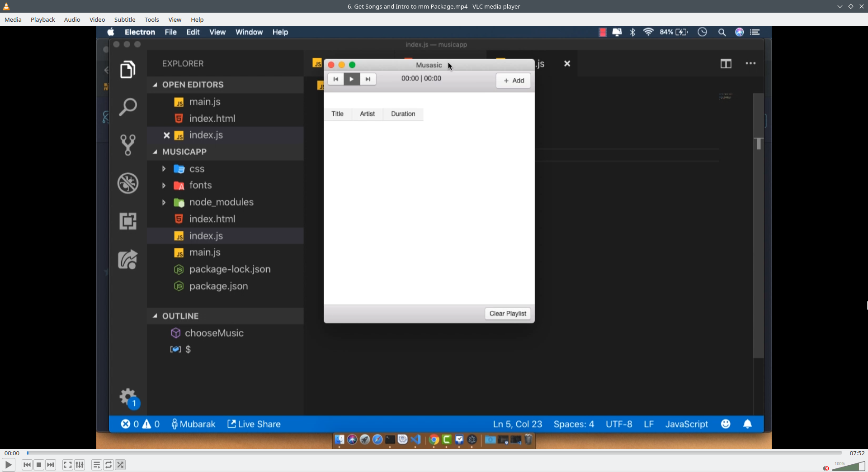Viewport: 868px width, 472px height.
Task: Click the VLC mute speaker icon
Action: 826,468
